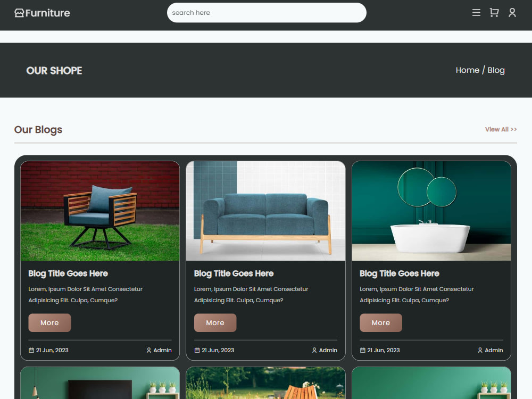532x399 pixels.
Task: Focus the 'search here' input field
Action: 267,13
